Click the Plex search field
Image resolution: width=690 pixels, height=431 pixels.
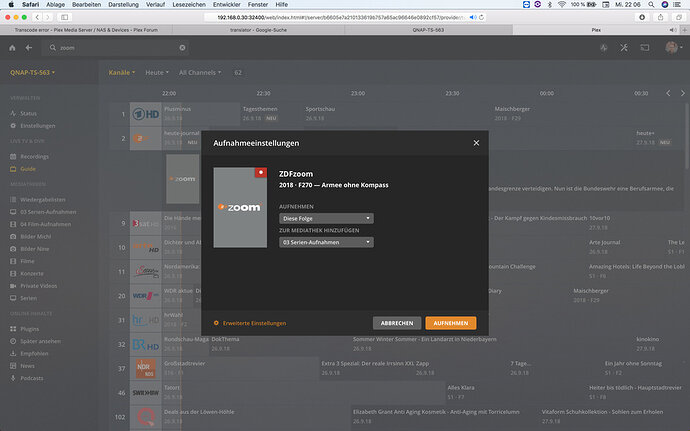click(x=116, y=48)
